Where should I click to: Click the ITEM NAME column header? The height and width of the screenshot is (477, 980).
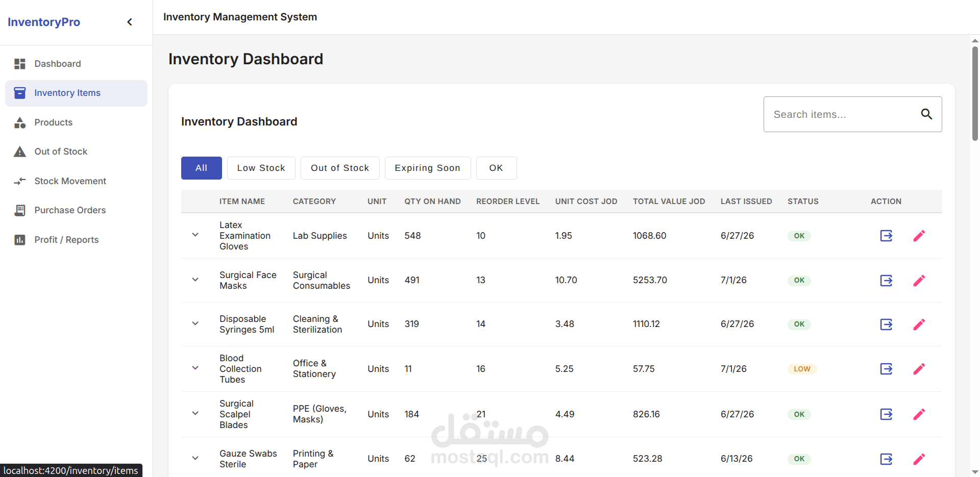coord(242,202)
